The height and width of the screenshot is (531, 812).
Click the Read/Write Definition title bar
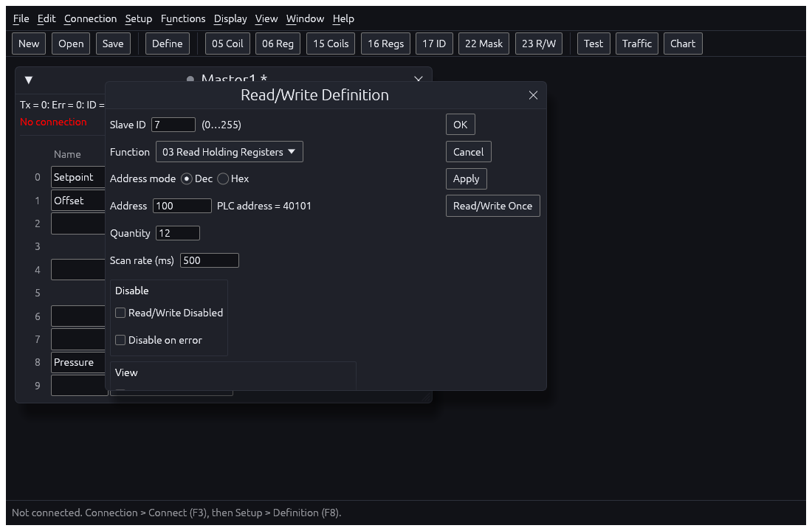point(315,95)
